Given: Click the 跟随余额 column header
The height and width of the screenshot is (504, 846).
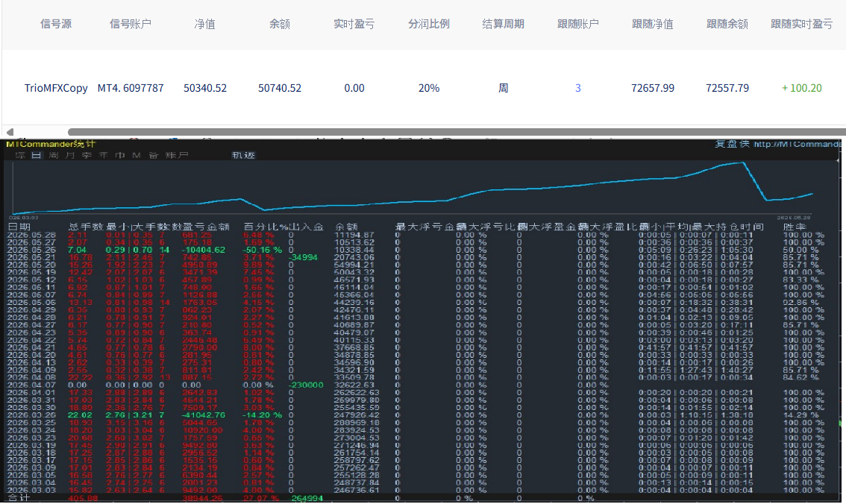Looking at the screenshot, I should [727, 24].
